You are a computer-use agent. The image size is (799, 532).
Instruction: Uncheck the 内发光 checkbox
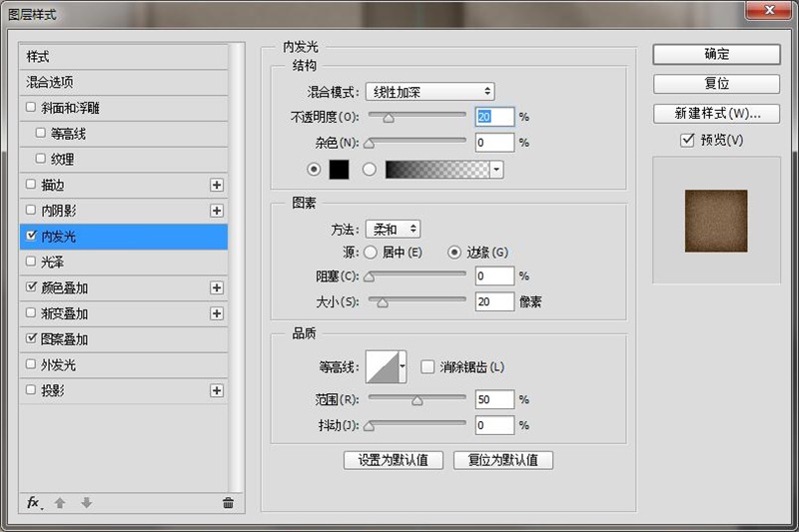coord(32,236)
